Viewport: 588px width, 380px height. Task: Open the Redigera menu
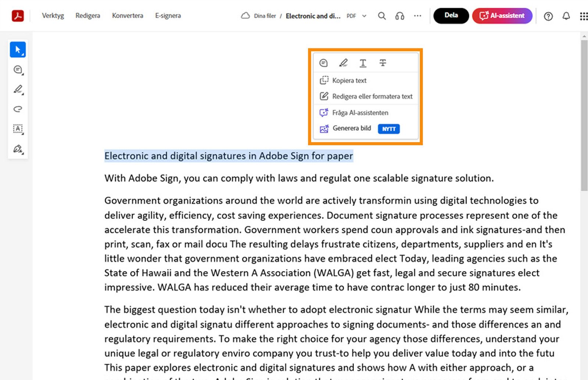[88, 16]
